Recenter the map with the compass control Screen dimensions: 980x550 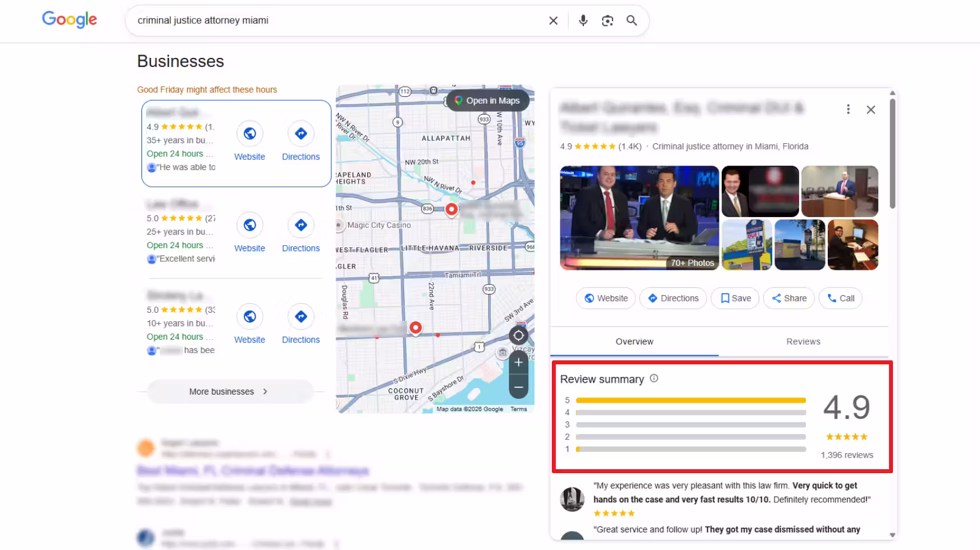click(x=518, y=335)
